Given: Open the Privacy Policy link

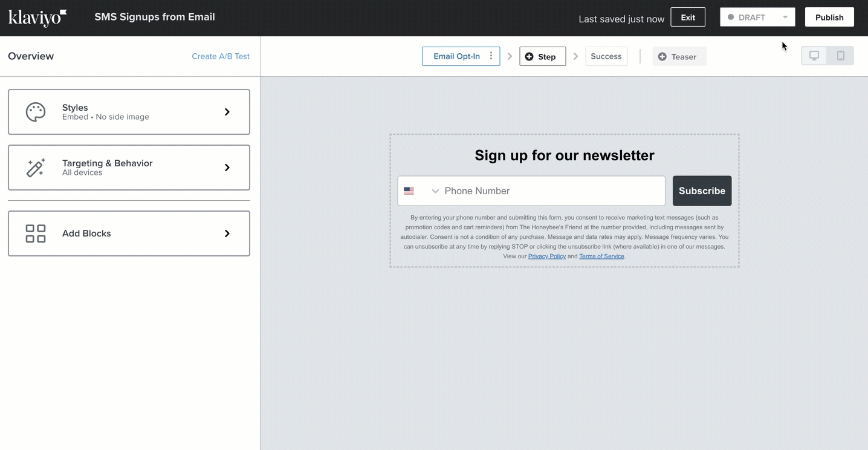Looking at the screenshot, I should [546, 256].
